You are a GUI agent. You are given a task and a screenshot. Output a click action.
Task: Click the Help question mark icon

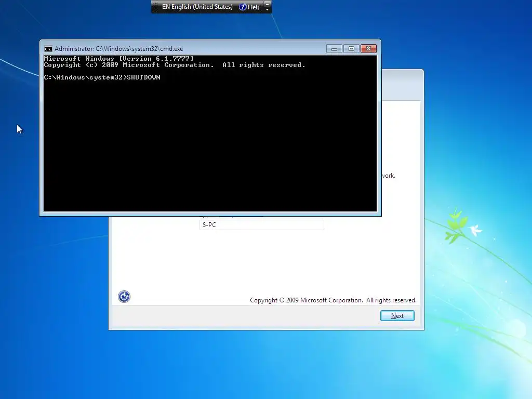pos(243,7)
